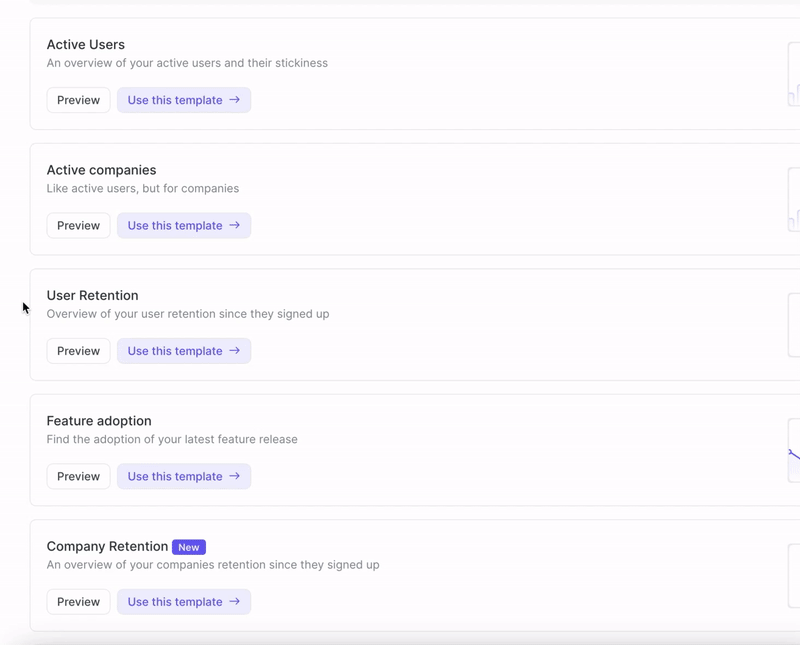Use the Company Retention template
This screenshot has height=645, width=800.
click(184, 602)
